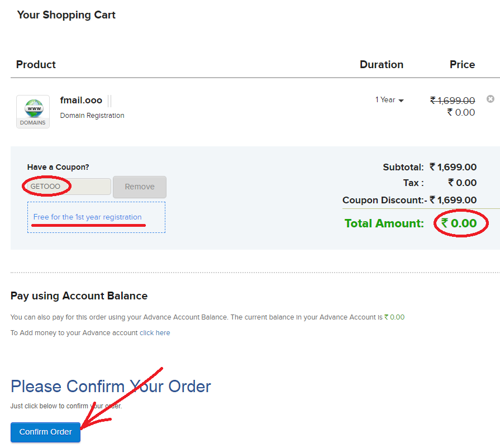Screen dimensions: 500x448
Task: Focus the GETOOO coupon code field
Action: point(69,186)
